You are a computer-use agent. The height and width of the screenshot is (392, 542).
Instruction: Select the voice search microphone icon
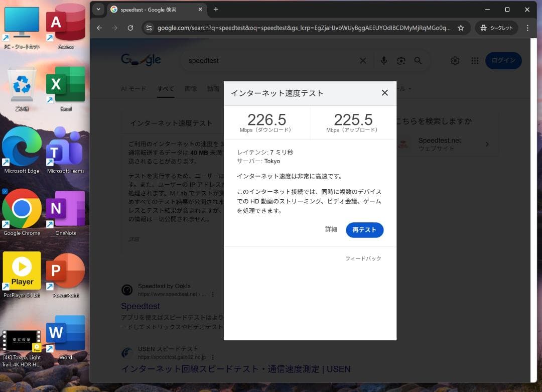[x=384, y=60]
